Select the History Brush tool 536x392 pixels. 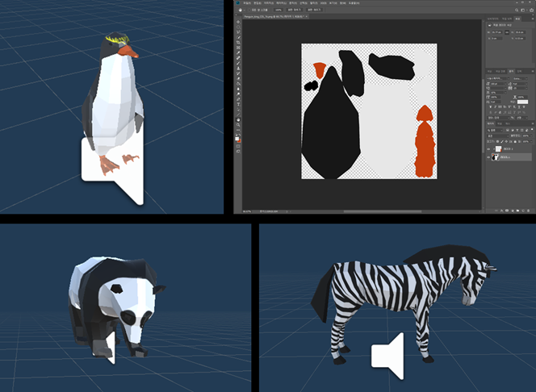(238, 73)
